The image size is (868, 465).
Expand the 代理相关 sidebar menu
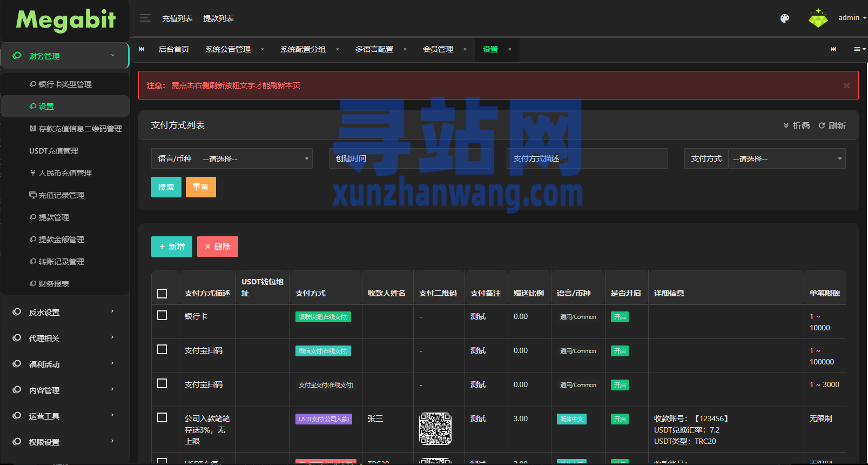pos(65,338)
